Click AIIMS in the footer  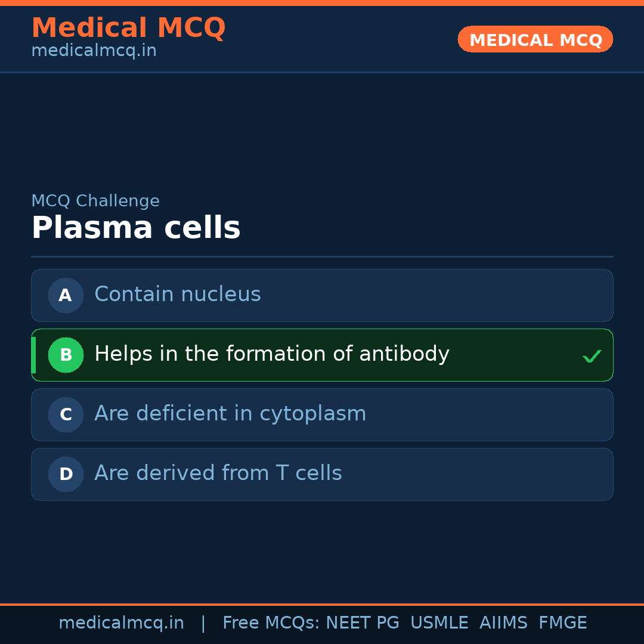pyautogui.click(x=503, y=623)
